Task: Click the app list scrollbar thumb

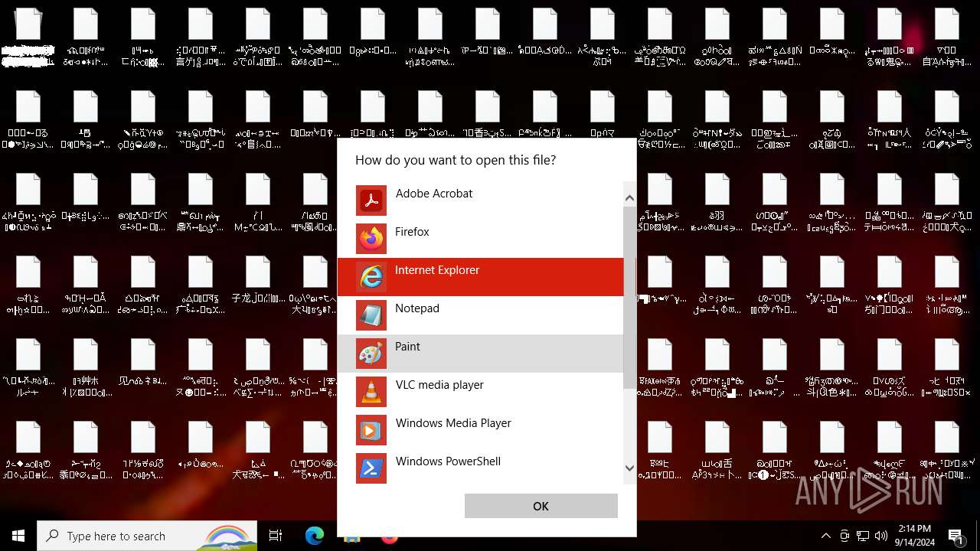Action: [x=629, y=297]
